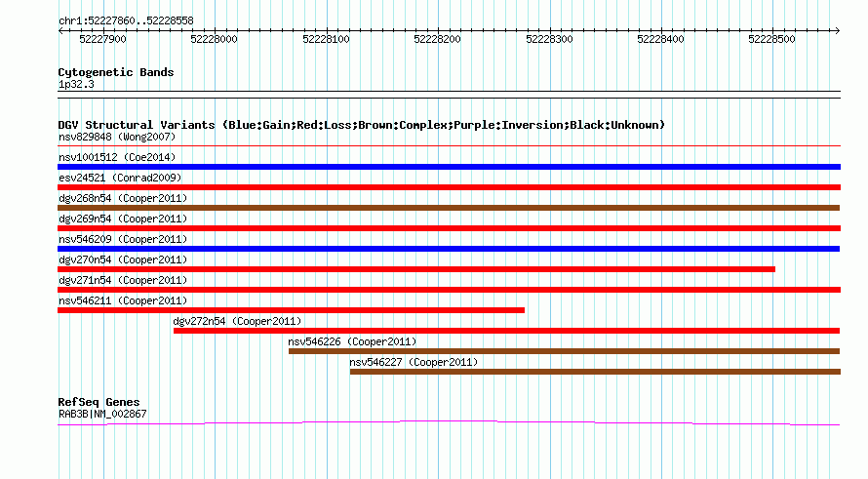Click the brown dgv268n54 complex bar
The width and height of the screenshot is (868, 479).
pyautogui.click(x=449, y=208)
